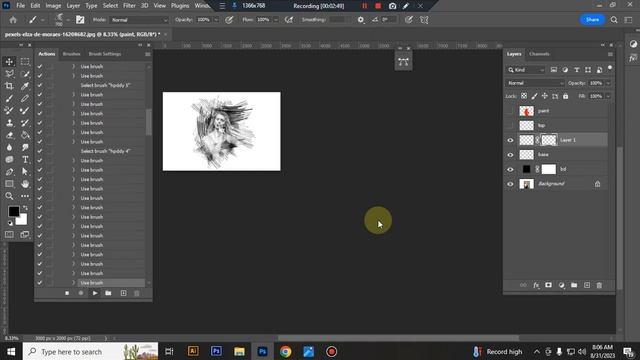Open the Smoothing options gear
The height and width of the screenshot is (360, 640).
360,20
